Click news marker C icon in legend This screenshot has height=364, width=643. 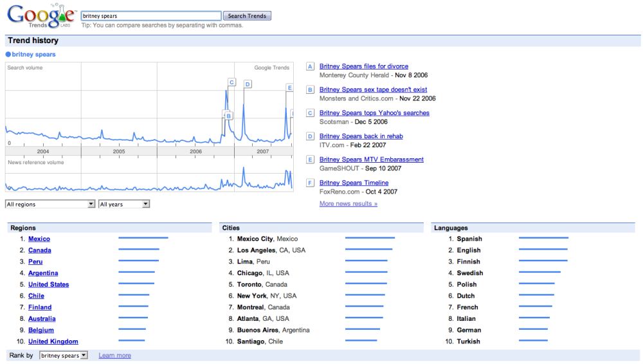(x=310, y=113)
